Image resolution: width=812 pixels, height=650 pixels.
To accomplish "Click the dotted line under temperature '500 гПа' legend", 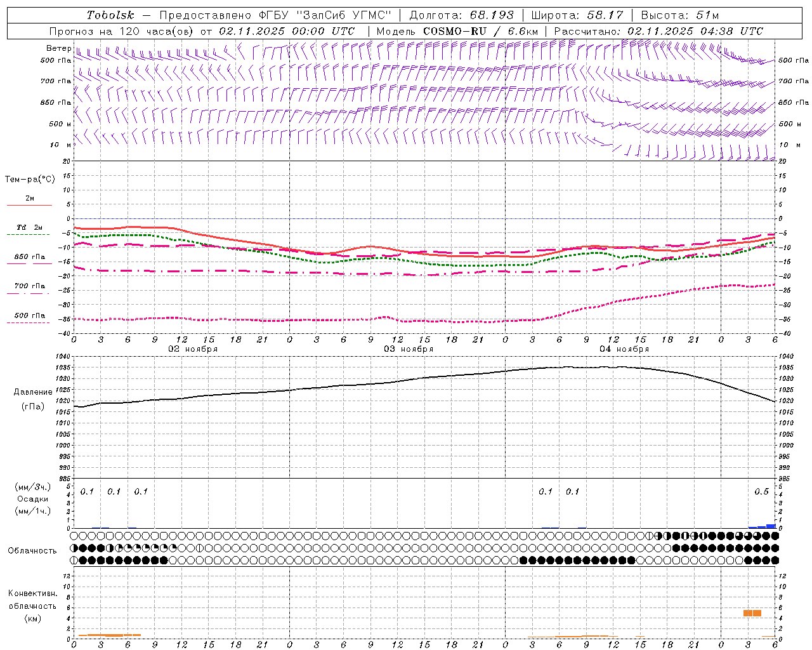I will [28, 322].
